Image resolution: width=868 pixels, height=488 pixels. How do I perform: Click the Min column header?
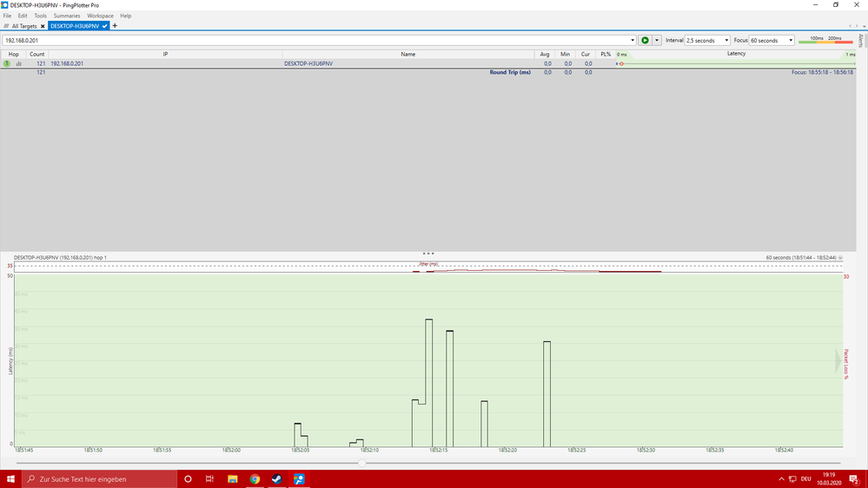[x=565, y=54]
